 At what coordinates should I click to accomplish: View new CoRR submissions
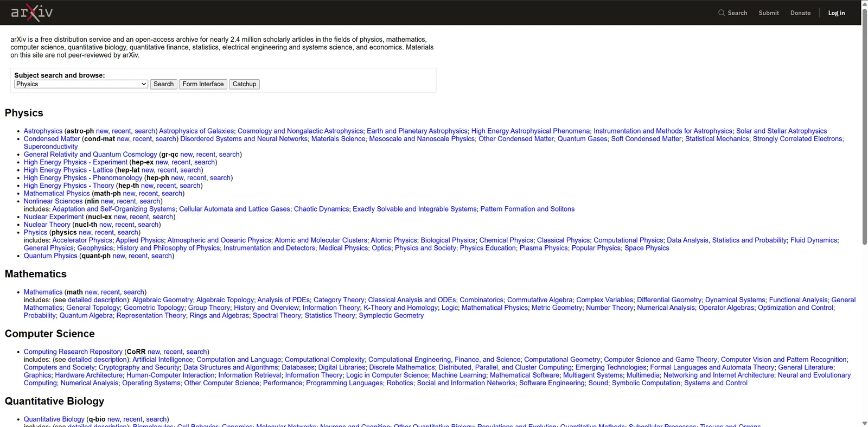tap(154, 352)
